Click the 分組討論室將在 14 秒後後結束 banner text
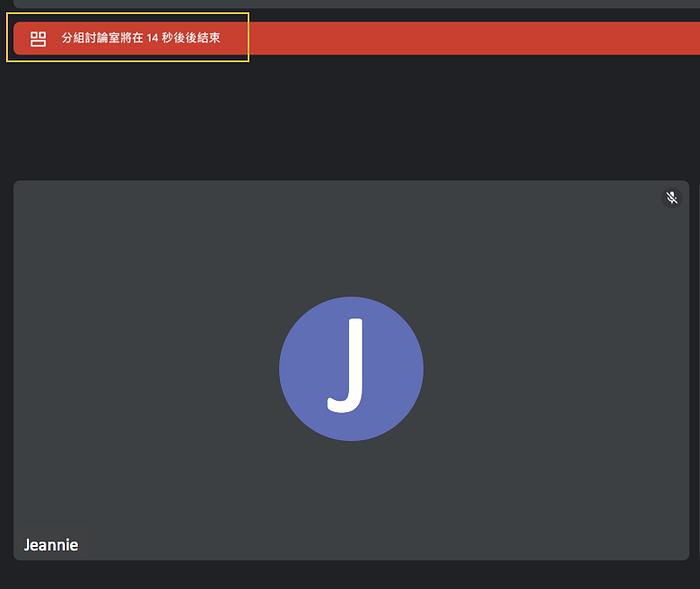This screenshot has height=589, width=700. click(x=141, y=38)
